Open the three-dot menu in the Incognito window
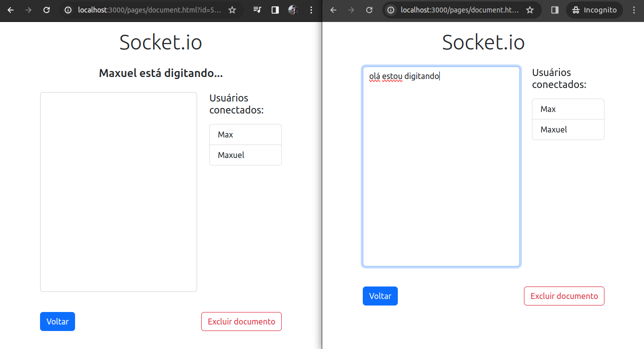The width and height of the screenshot is (644, 349). pyautogui.click(x=634, y=10)
